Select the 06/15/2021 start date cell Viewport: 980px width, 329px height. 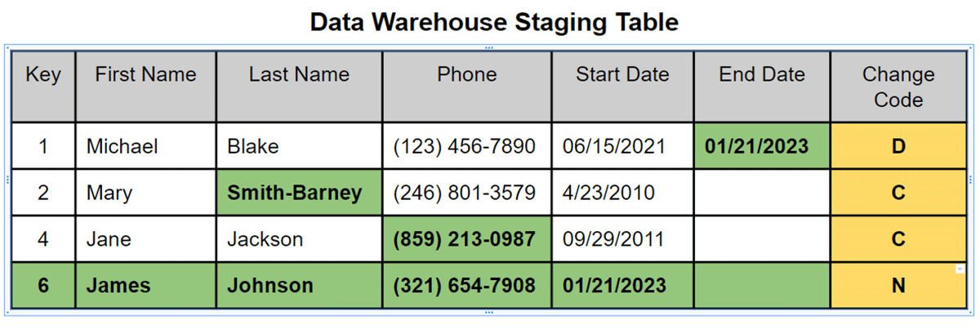tap(622, 146)
